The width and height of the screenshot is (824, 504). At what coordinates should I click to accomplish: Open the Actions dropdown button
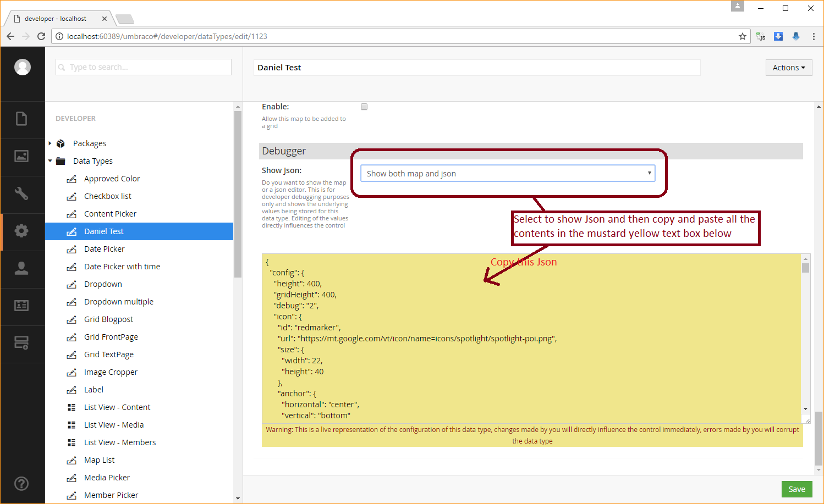click(789, 68)
